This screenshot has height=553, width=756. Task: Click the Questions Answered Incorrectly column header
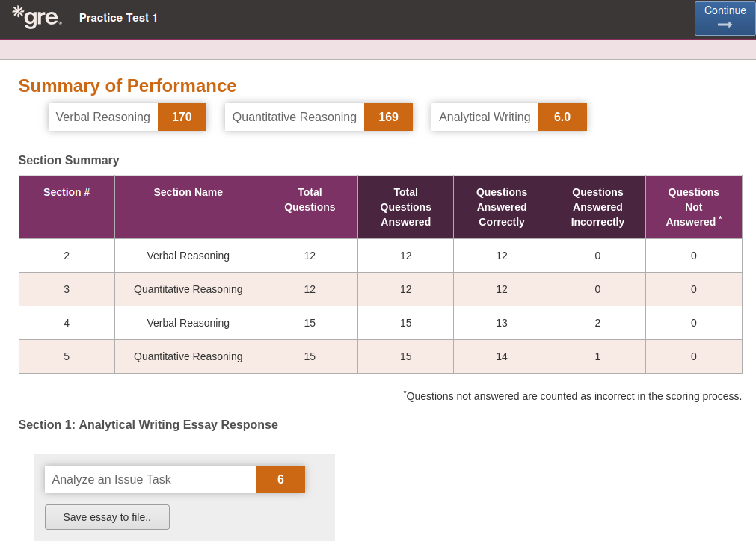point(597,207)
